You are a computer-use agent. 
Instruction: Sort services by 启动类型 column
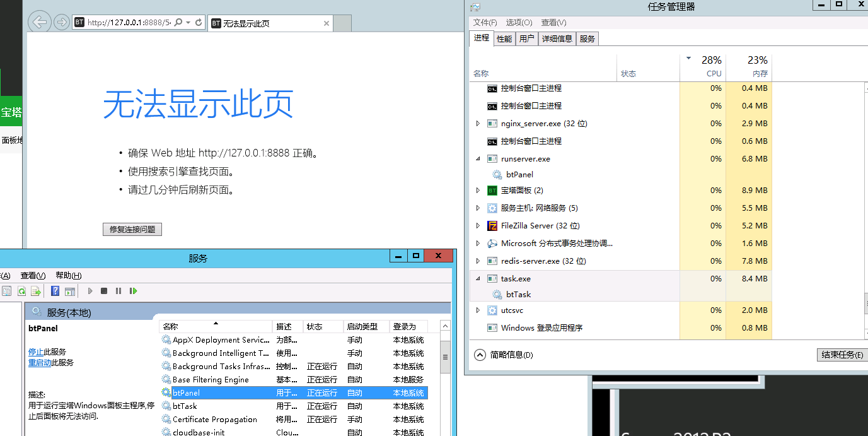coord(366,327)
